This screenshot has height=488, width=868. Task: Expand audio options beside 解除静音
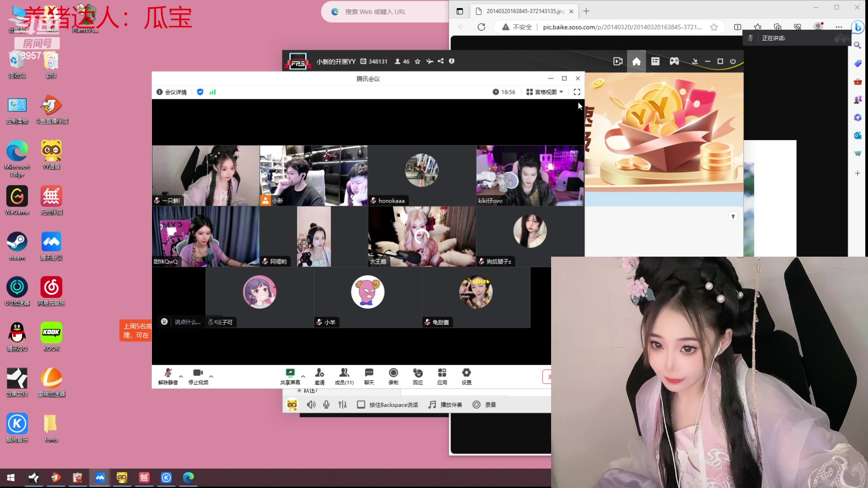click(181, 376)
